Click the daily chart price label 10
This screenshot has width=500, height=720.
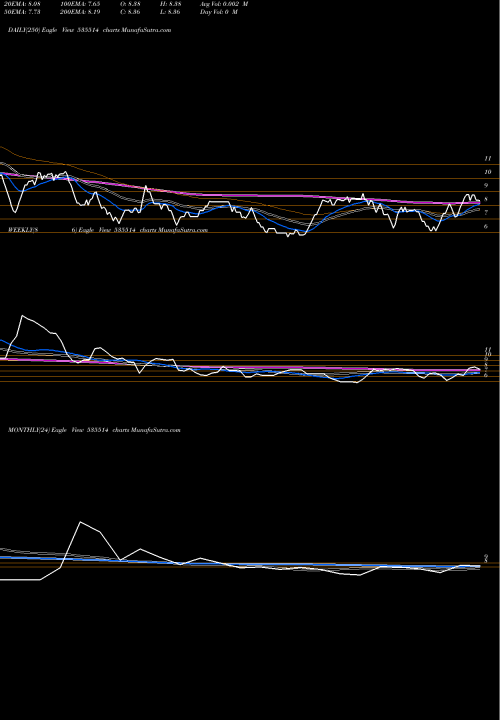point(488,172)
